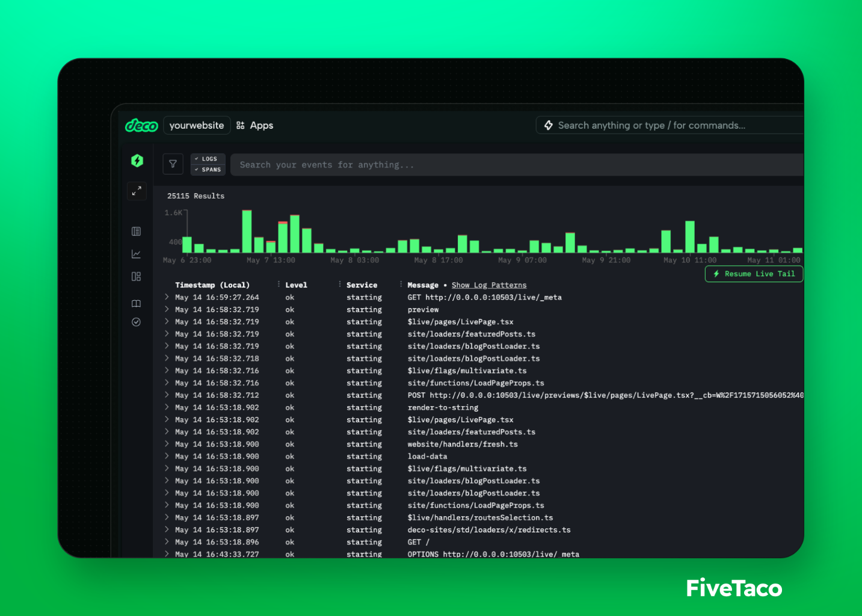Open the circled checkmark sidebar icon
862x616 pixels.
point(137,322)
